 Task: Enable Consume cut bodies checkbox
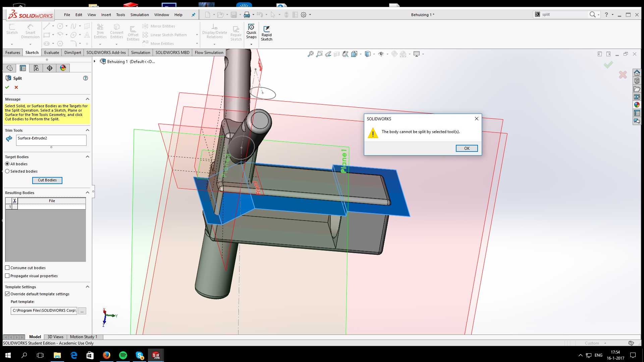coord(7,268)
